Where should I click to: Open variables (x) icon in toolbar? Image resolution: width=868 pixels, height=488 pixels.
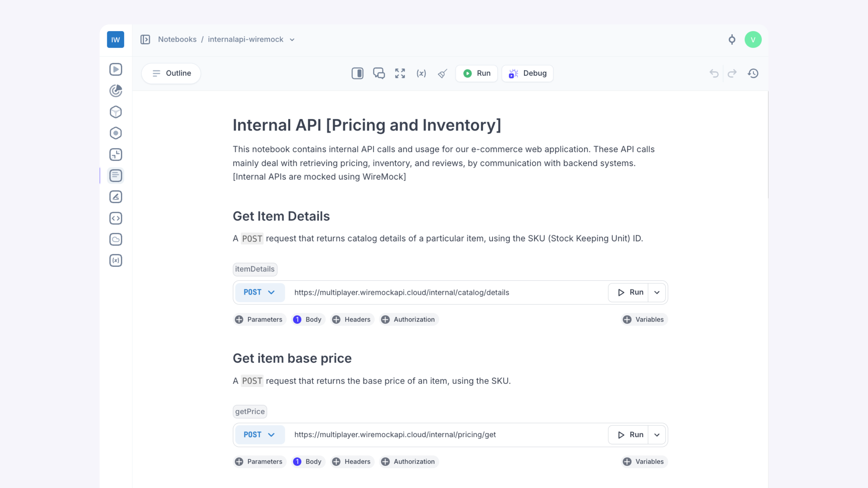click(x=421, y=73)
